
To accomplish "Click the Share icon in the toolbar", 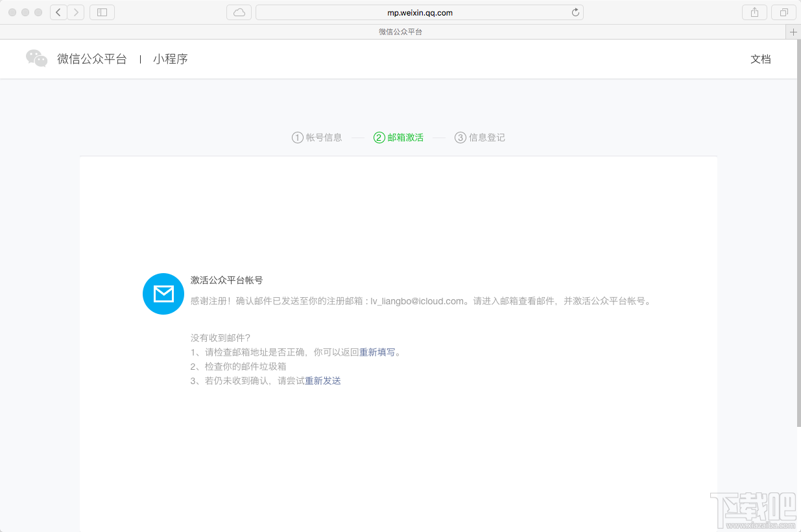I will pos(754,12).
